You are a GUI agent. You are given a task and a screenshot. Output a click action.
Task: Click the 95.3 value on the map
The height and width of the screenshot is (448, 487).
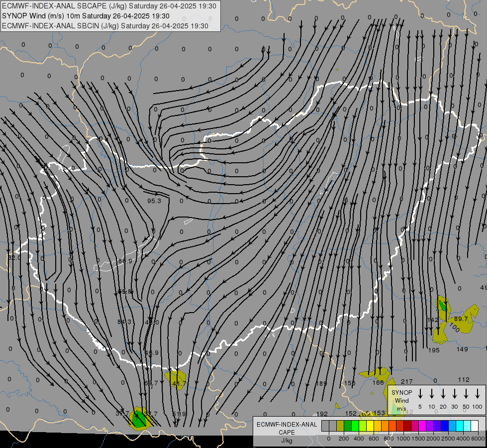[x=154, y=201]
